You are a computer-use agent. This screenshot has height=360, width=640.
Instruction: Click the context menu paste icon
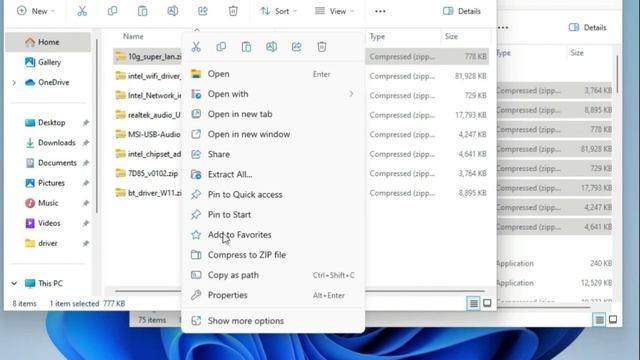[x=246, y=47]
